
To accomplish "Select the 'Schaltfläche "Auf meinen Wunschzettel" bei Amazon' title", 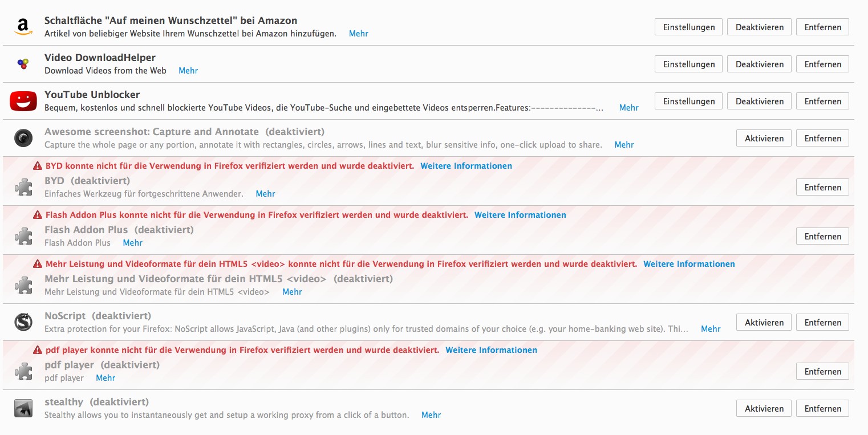I will pyautogui.click(x=171, y=21).
